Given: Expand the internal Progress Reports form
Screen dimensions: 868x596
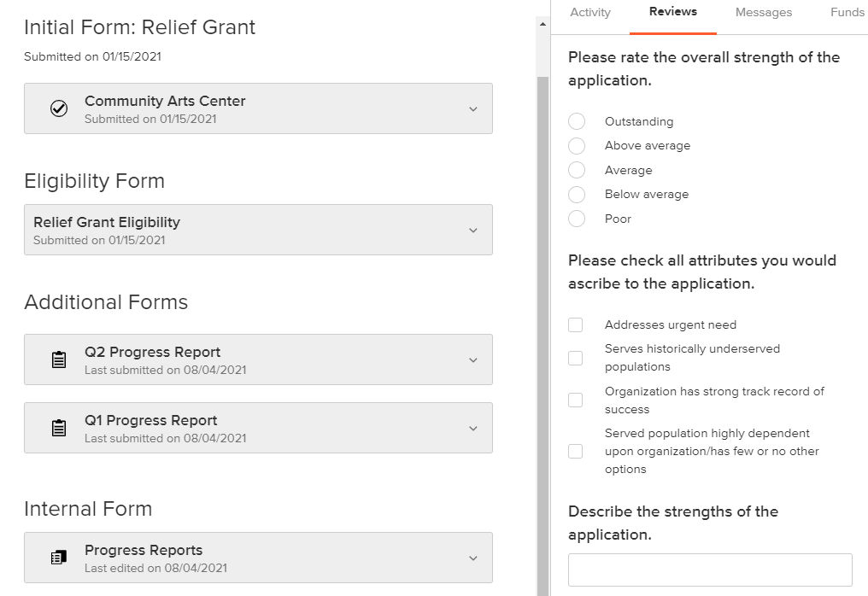Looking at the screenshot, I should tap(473, 558).
